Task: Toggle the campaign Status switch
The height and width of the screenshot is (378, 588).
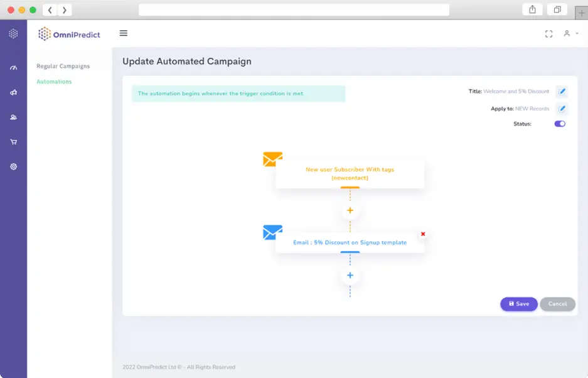Action: [560, 124]
